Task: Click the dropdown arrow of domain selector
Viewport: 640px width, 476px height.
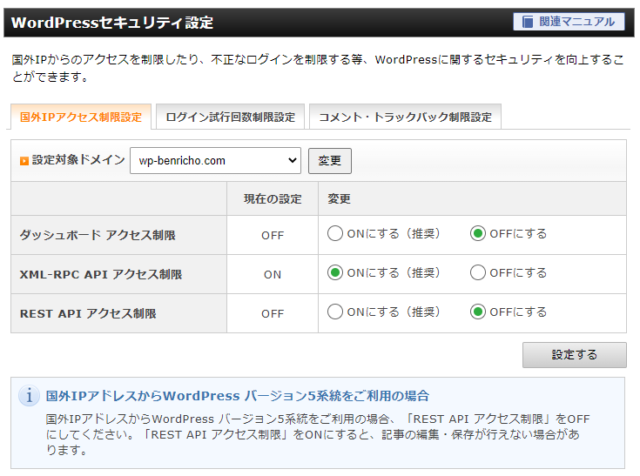Action: point(292,160)
